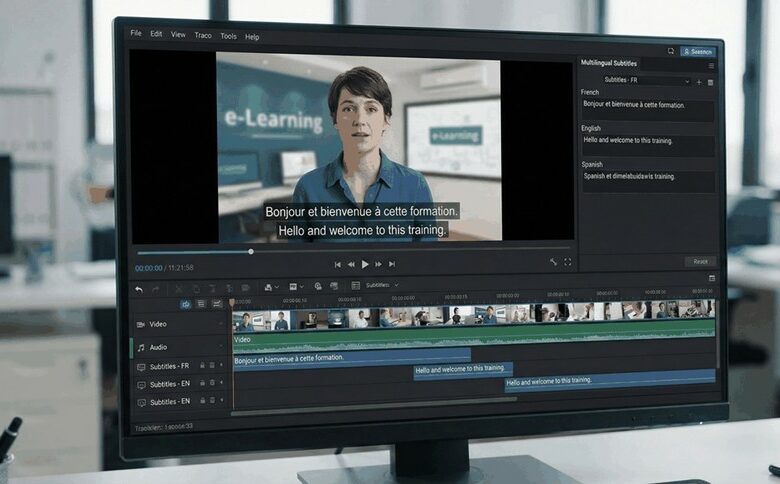This screenshot has height=484, width=780.
Task: Open the Help menu
Action: [252, 37]
